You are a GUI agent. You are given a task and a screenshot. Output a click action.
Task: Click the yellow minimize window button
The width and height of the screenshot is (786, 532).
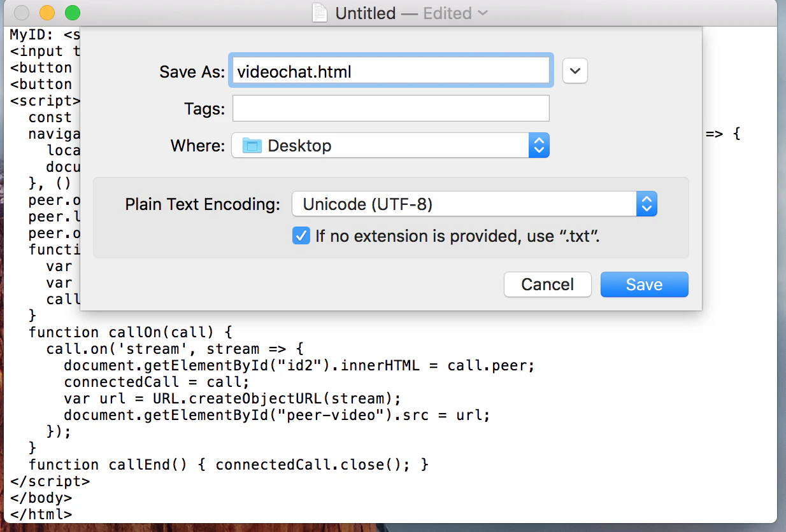[x=46, y=13]
